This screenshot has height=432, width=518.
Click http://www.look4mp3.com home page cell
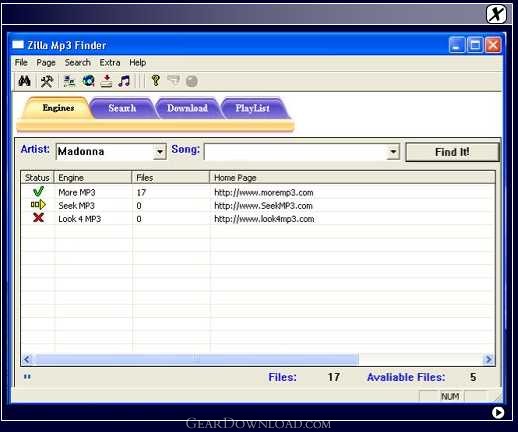click(264, 219)
